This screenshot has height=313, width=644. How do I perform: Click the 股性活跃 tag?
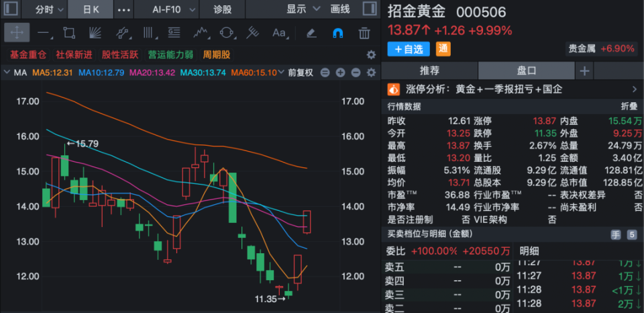click(120, 54)
